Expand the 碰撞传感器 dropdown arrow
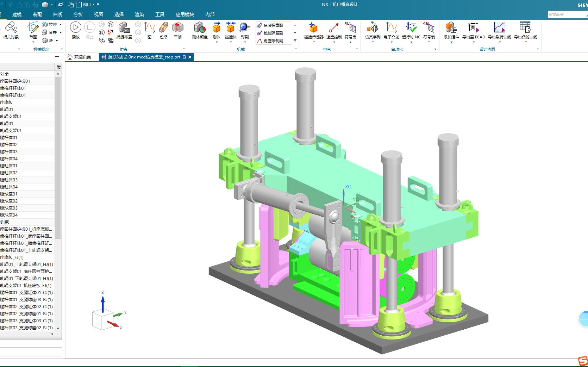 tap(313, 42)
